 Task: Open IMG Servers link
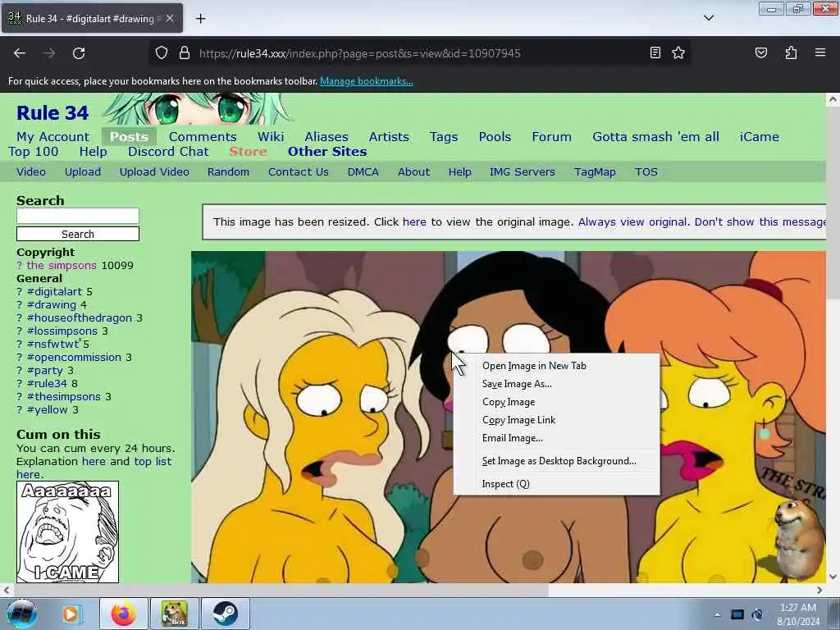coord(522,172)
